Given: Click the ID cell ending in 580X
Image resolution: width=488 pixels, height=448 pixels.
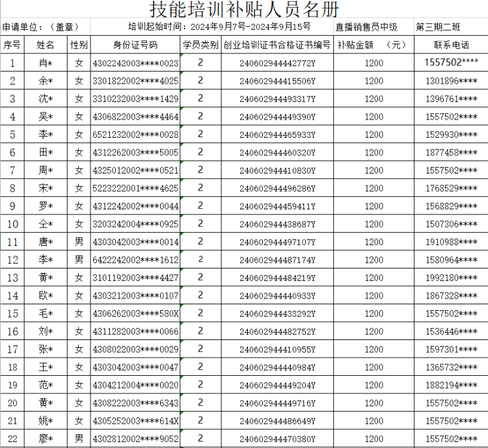Looking at the screenshot, I should [x=135, y=314].
